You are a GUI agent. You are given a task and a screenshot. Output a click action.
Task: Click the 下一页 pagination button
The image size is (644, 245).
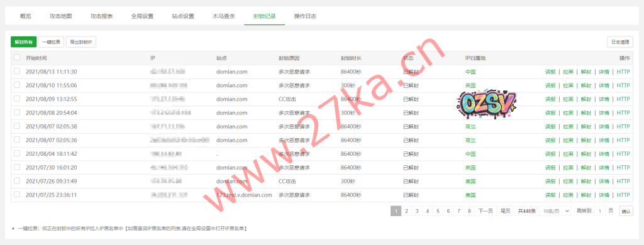click(486, 211)
